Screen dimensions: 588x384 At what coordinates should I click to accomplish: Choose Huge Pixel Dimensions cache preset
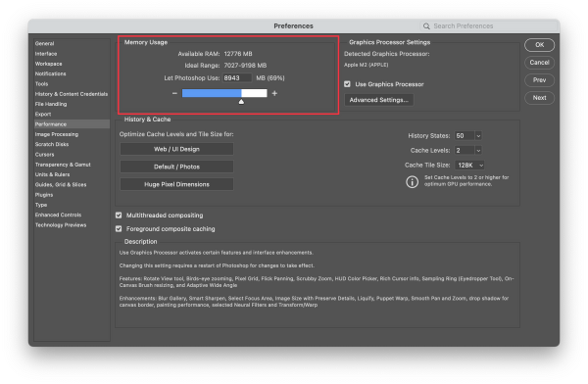point(176,184)
